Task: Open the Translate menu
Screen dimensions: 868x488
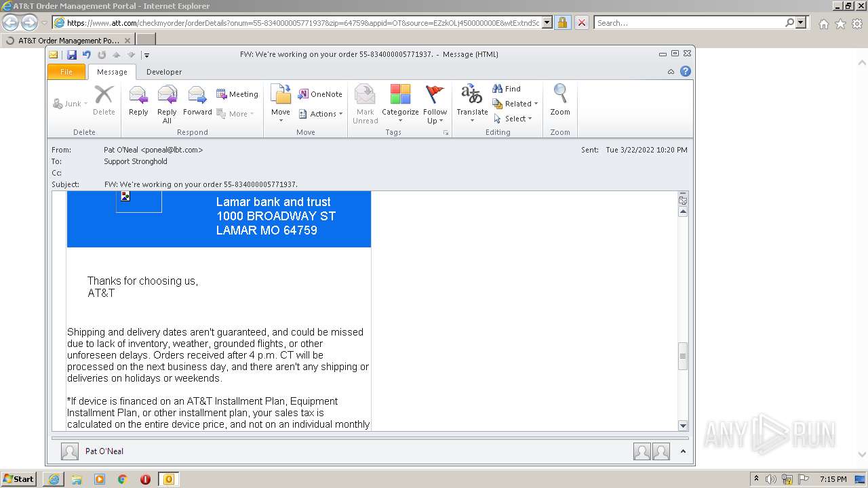Action: click(x=472, y=103)
